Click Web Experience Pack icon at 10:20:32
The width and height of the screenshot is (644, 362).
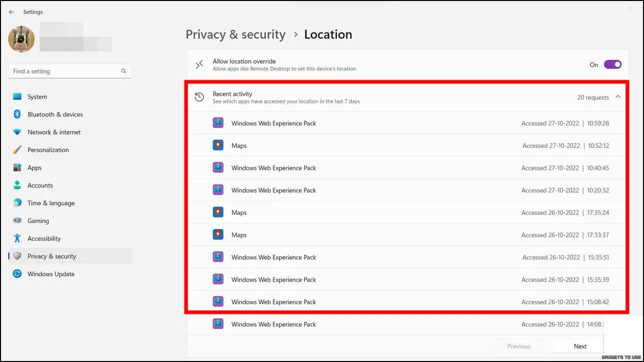coord(218,190)
